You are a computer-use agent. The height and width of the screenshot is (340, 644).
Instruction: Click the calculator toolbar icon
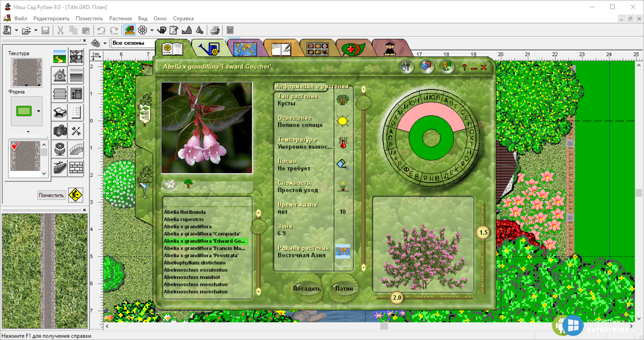[x=230, y=30]
